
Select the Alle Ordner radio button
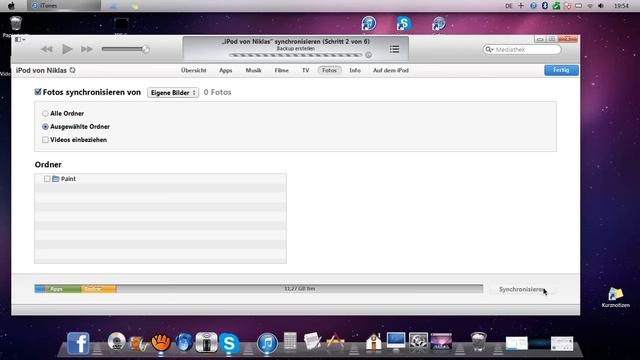45,113
